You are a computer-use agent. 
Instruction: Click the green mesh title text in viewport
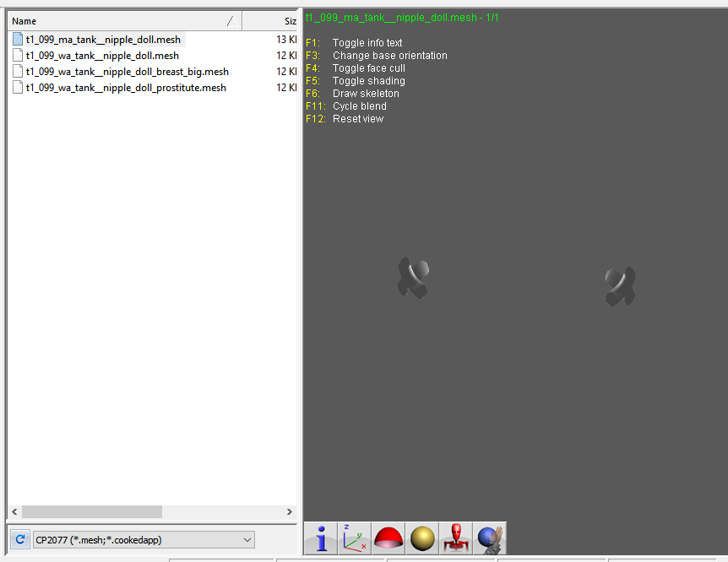(402, 18)
